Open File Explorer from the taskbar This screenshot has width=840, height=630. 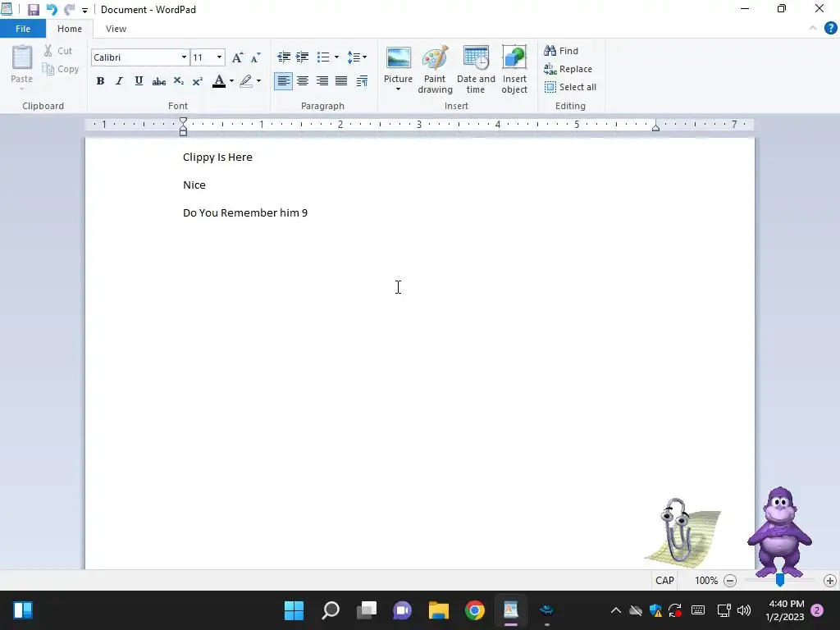tap(439, 610)
